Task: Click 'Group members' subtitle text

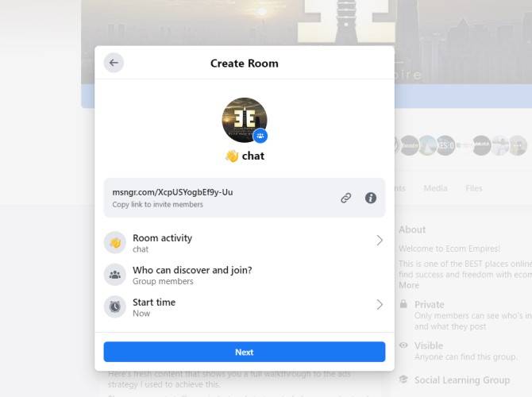Action: point(163,281)
